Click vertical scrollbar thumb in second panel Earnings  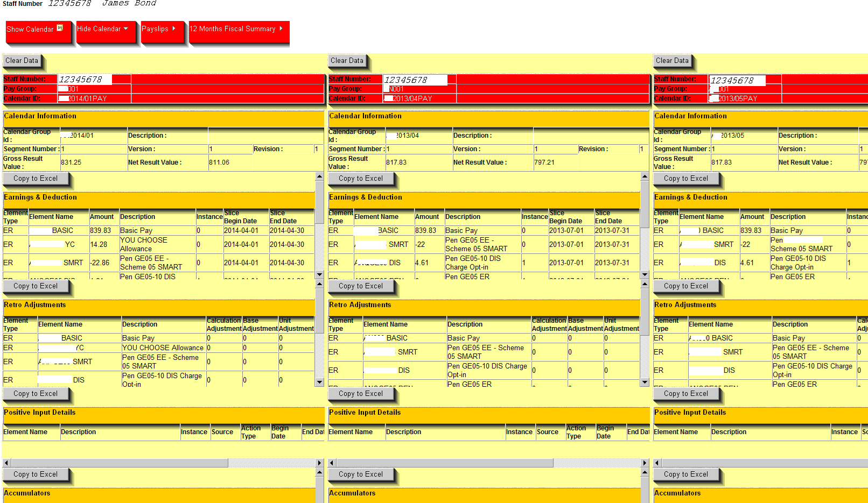[x=645, y=204]
